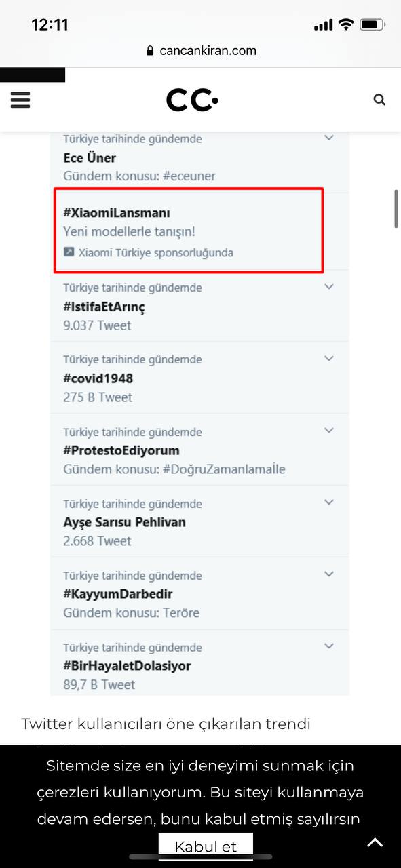This screenshot has width=401, height=868.
Task: Tap the Wi-Fi status icon
Action: (x=346, y=25)
